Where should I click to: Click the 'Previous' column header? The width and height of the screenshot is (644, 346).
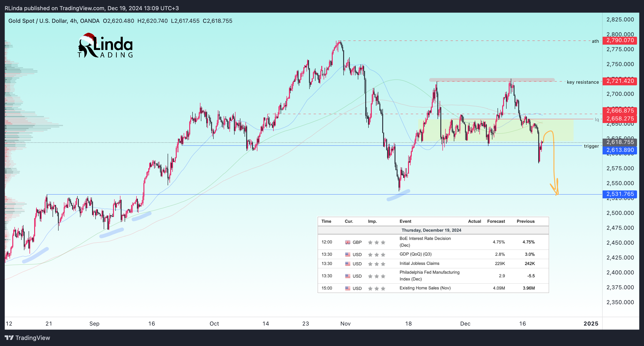click(525, 221)
